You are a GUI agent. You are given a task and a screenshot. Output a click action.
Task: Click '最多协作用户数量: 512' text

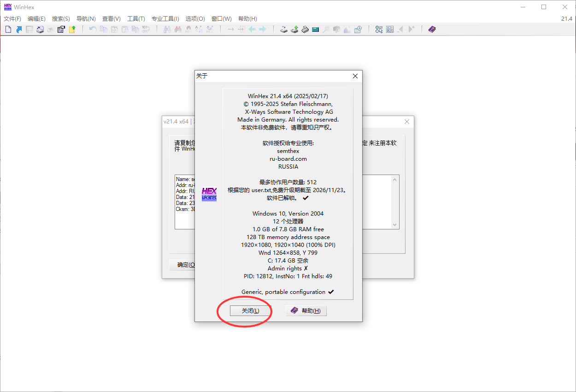pos(288,182)
